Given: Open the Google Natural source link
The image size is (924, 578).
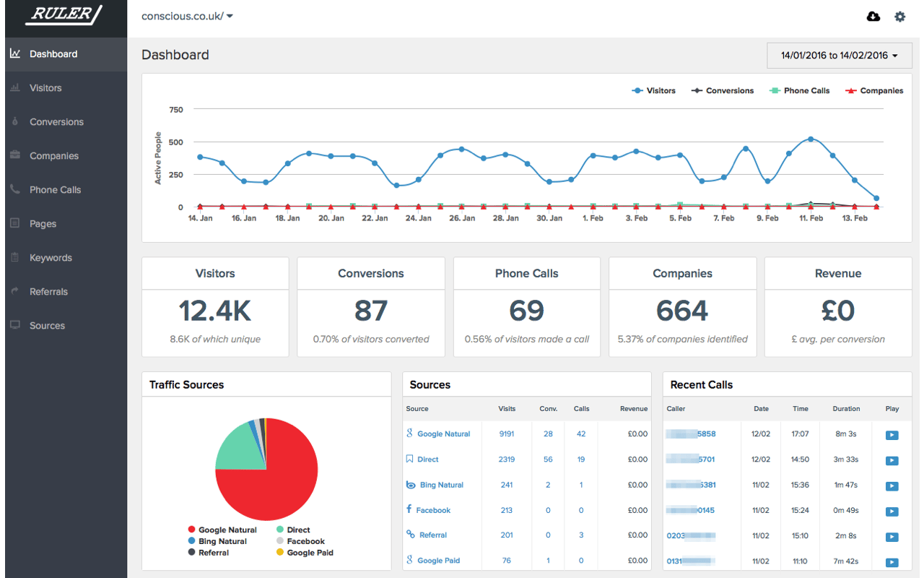Looking at the screenshot, I should point(445,433).
